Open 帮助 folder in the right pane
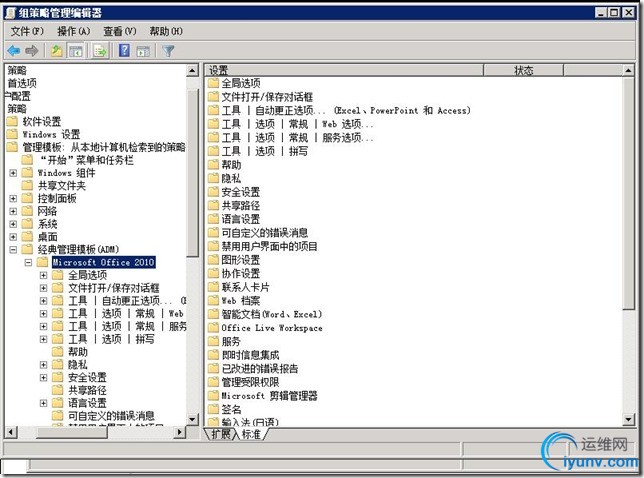The height and width of the screenshot is (478, 644). (x=231, y=165)
